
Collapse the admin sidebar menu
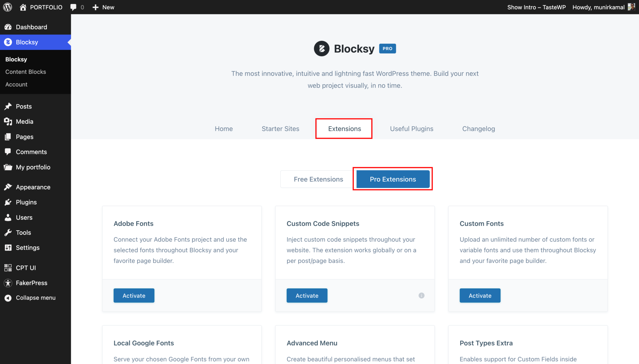click(8, 298)
